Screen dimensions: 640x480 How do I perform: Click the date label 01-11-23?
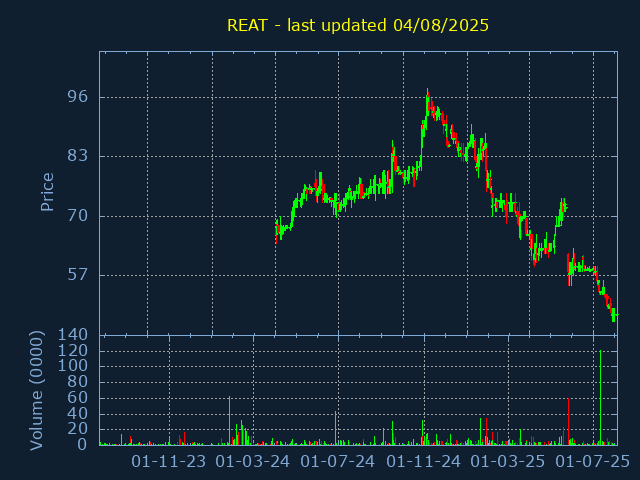(x=169, y=462)
